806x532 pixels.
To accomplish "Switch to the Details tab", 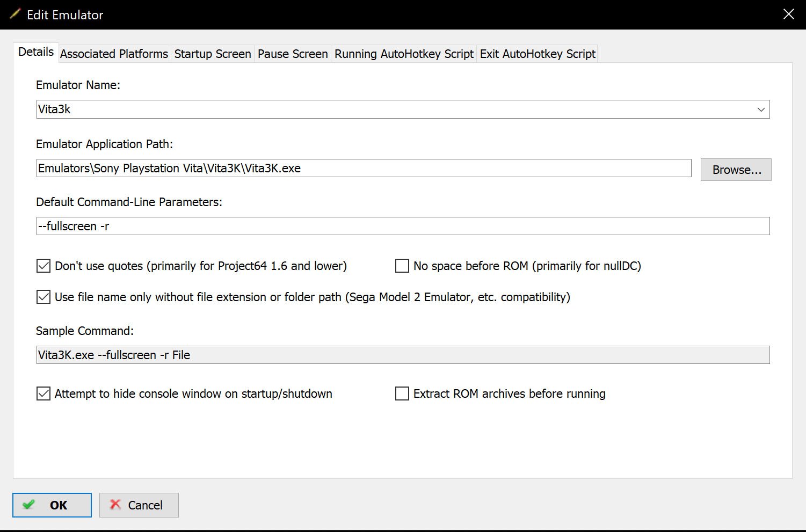I will coord(36,52).
